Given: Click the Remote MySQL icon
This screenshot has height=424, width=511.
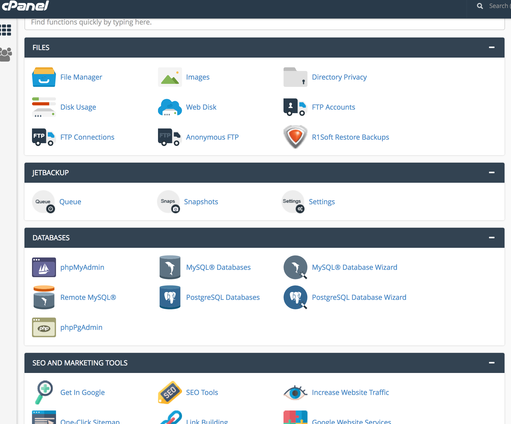Looking at the screenshot, I should tap(44, 297).
